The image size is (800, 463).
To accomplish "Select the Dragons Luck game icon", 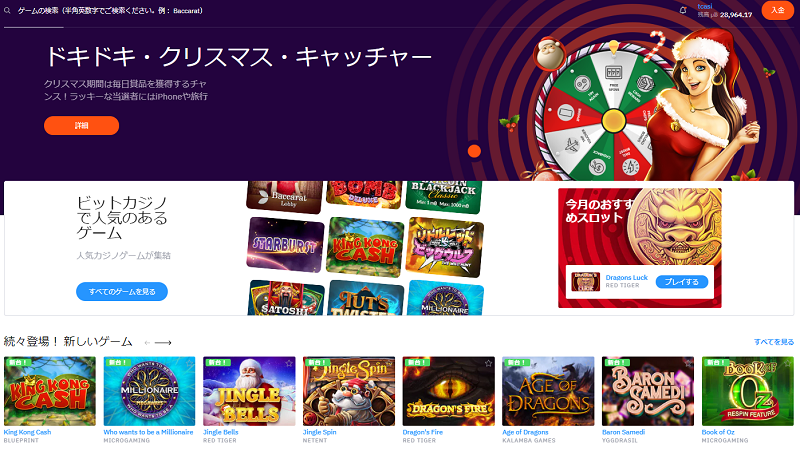I will pos(585,282).
